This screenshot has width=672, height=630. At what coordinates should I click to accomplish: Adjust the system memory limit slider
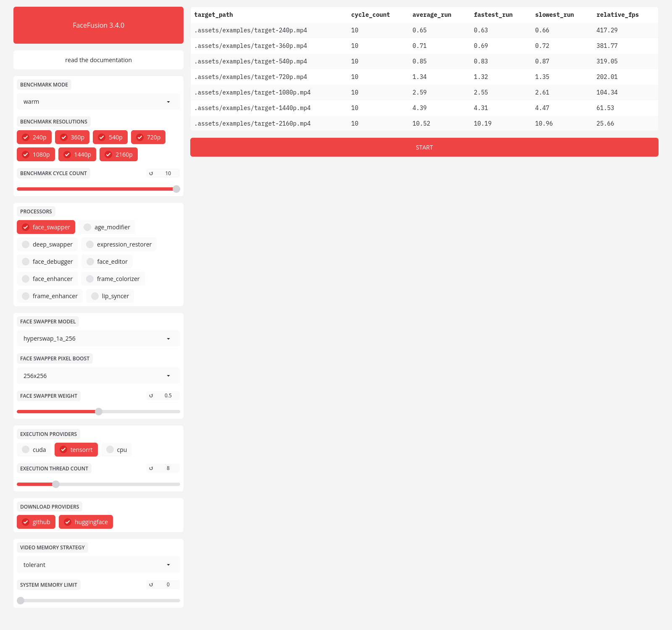98,601
